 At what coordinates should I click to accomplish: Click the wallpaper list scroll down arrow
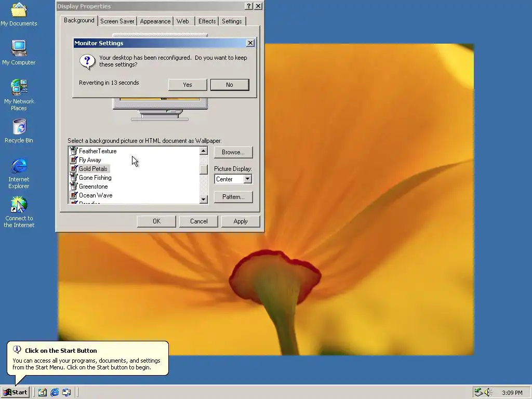(x=204, y=199)
